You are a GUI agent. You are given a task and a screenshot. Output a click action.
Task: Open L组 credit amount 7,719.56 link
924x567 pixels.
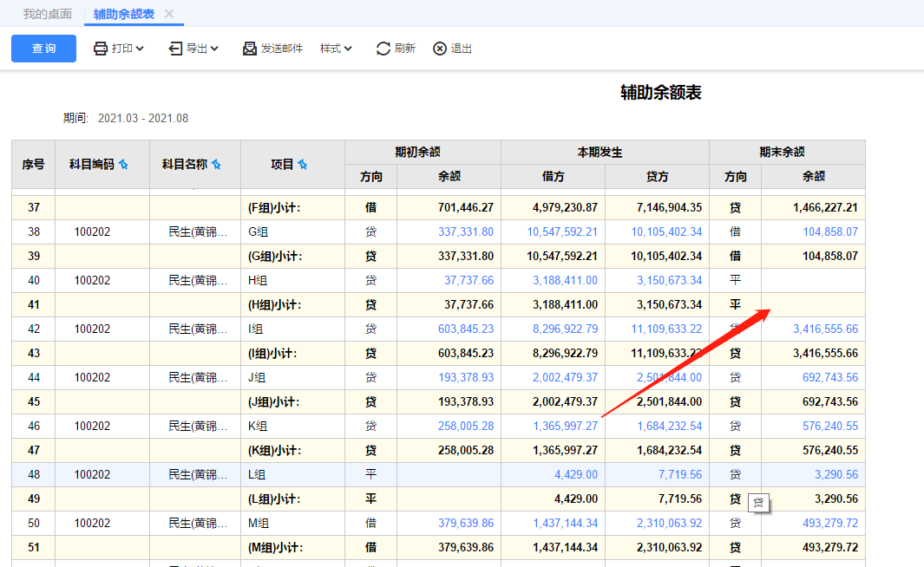click(x=680, y=474)
